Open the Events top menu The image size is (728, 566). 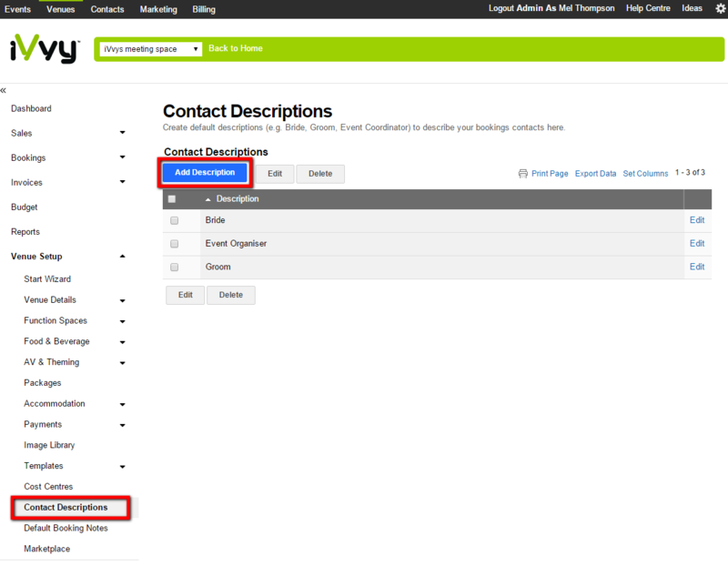(x=17, y=9)
